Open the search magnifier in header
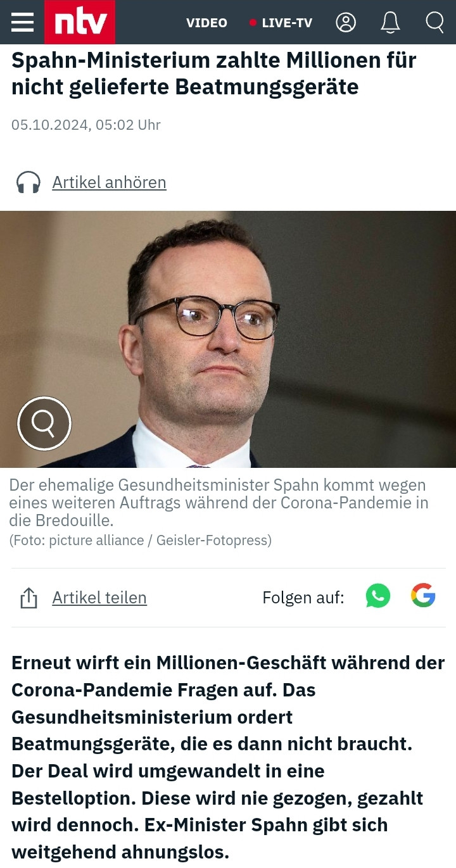Viewport: 456px width, 868px height. (x=434, y=22)
